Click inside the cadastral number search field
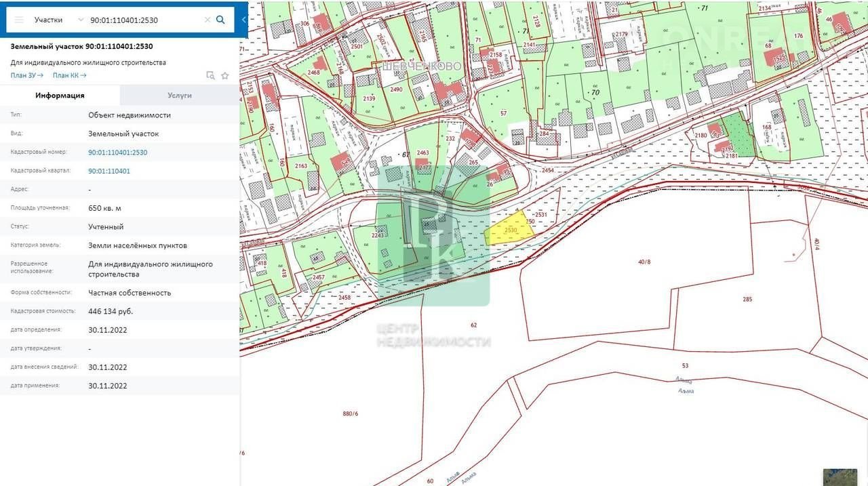 pos(144,20)
